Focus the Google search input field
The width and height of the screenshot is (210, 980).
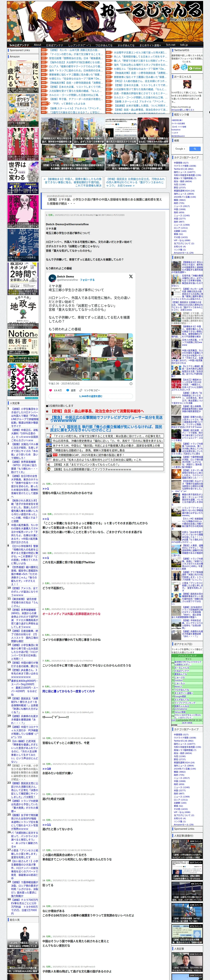(180, 149)
